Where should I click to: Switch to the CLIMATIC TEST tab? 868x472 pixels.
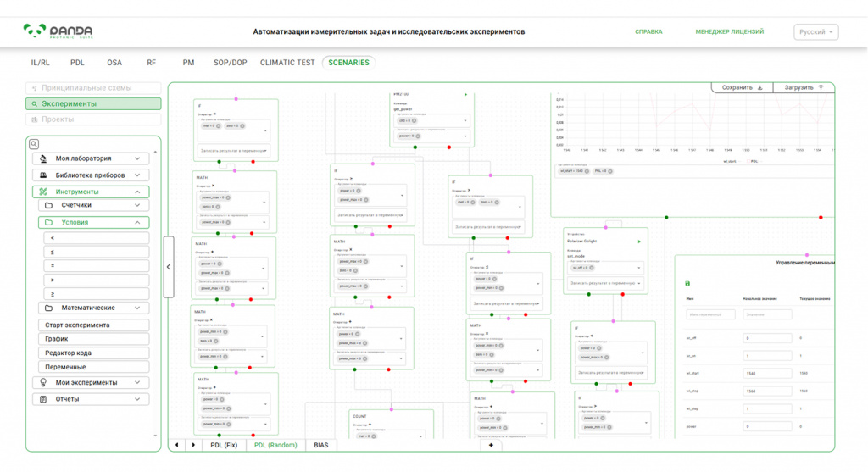tap(287, 63)
